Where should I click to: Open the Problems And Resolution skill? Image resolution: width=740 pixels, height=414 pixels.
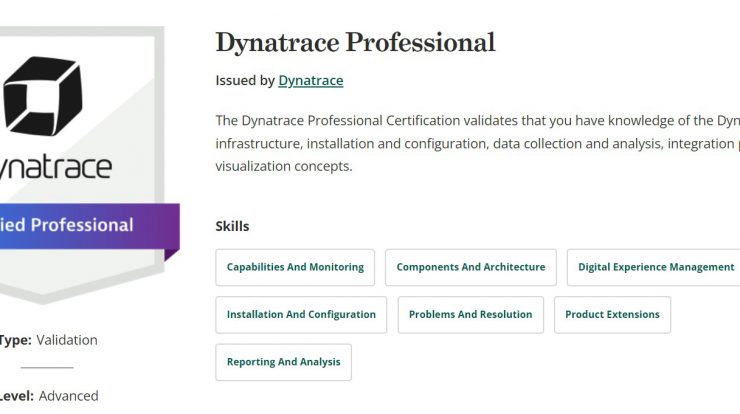tap(471, 315)
